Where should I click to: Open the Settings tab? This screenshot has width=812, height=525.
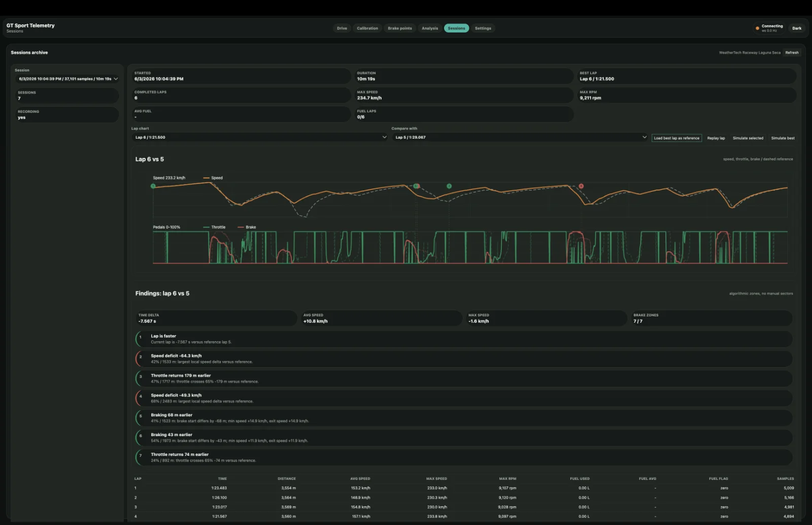pyautogui.click(x=483, y=28)
